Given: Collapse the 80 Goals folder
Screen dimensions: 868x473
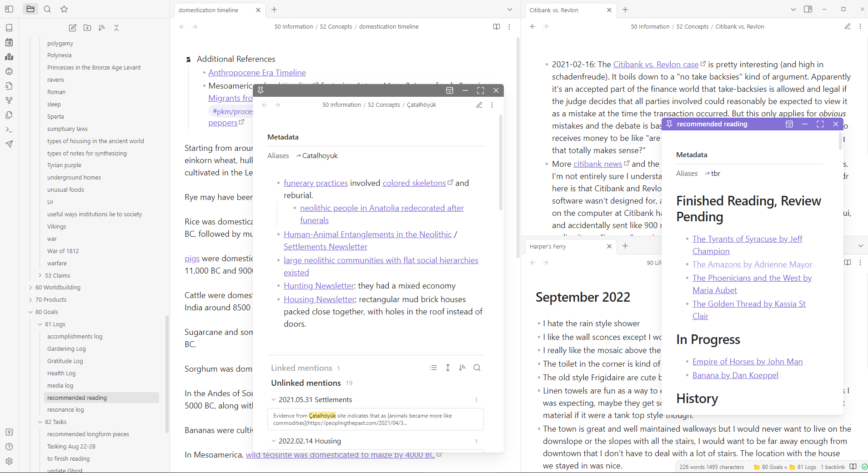Looking at the screenshot, I should 30,312.
